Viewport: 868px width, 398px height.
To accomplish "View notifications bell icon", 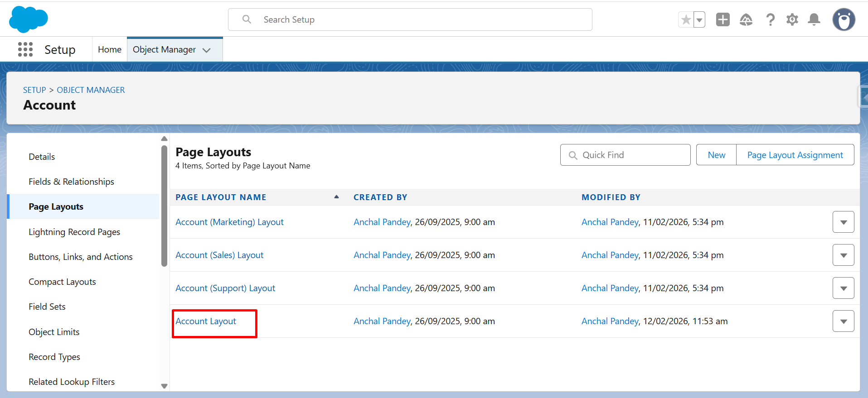I will pos(814,20).
